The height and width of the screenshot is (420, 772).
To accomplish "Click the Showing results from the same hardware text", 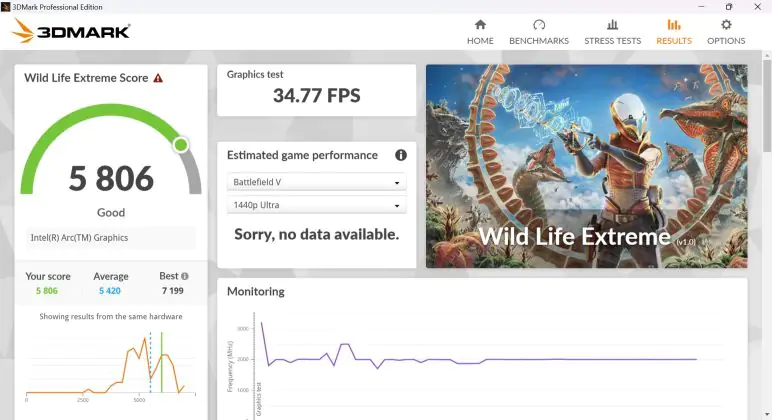I will (111, 316).
